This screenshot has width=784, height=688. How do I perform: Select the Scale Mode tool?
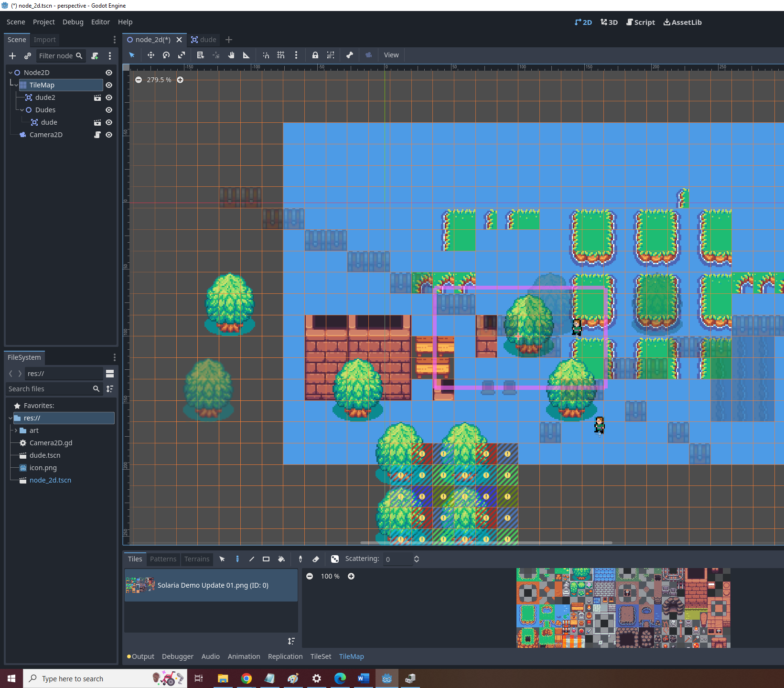point(182,55)
